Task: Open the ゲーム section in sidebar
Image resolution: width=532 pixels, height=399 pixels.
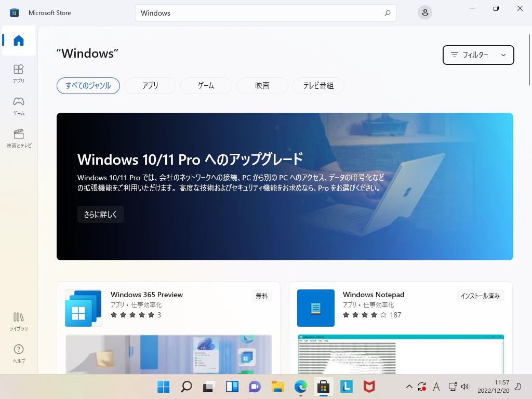Action: 19,106
